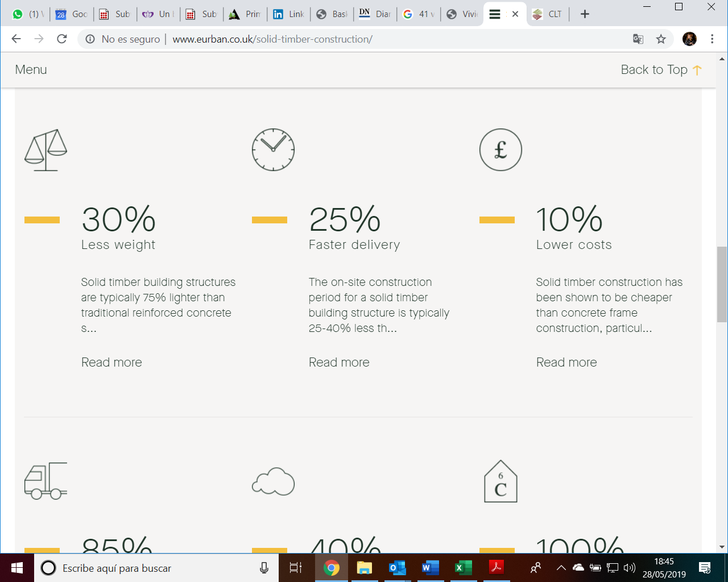728x582 pixels.
Task: Click the scrollbar up arrow
Action: tap(722, 59)
